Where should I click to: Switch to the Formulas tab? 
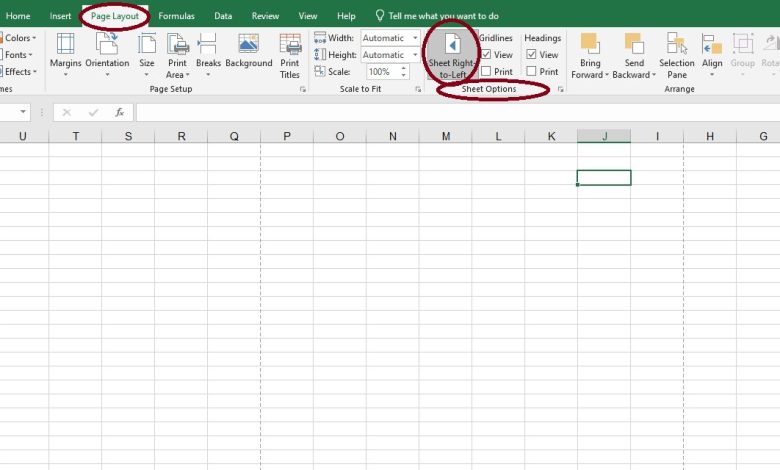[x=176, y=16]
